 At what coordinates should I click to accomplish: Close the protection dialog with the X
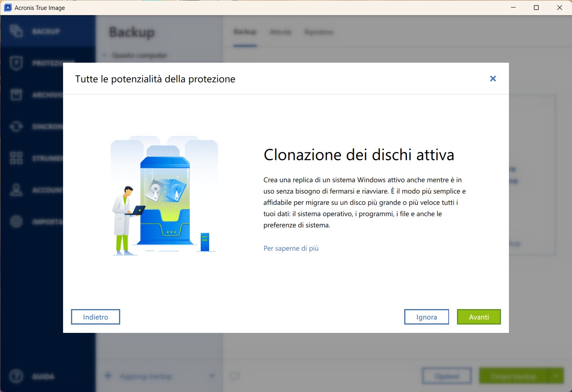(493, 79)
